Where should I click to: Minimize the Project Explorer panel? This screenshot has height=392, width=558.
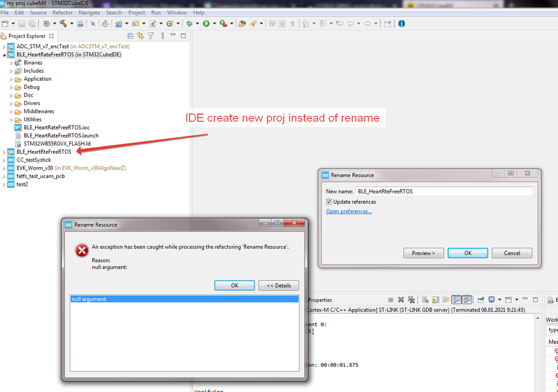(173, 35)
